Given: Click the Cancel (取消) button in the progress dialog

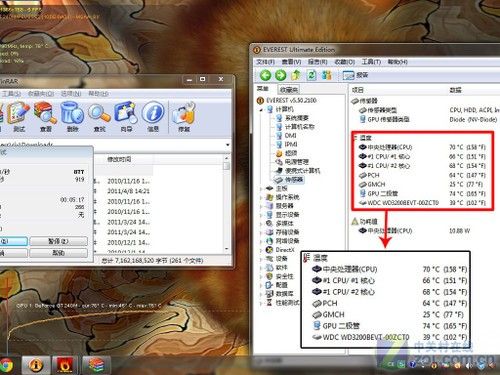Looking at the screenshot, I should 59,253.
